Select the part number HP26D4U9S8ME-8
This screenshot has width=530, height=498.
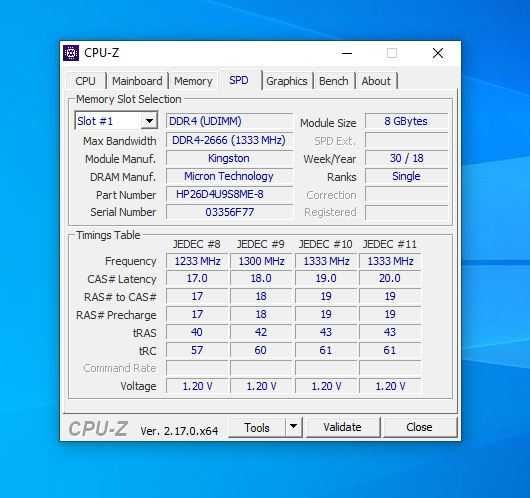pos(229,194)
